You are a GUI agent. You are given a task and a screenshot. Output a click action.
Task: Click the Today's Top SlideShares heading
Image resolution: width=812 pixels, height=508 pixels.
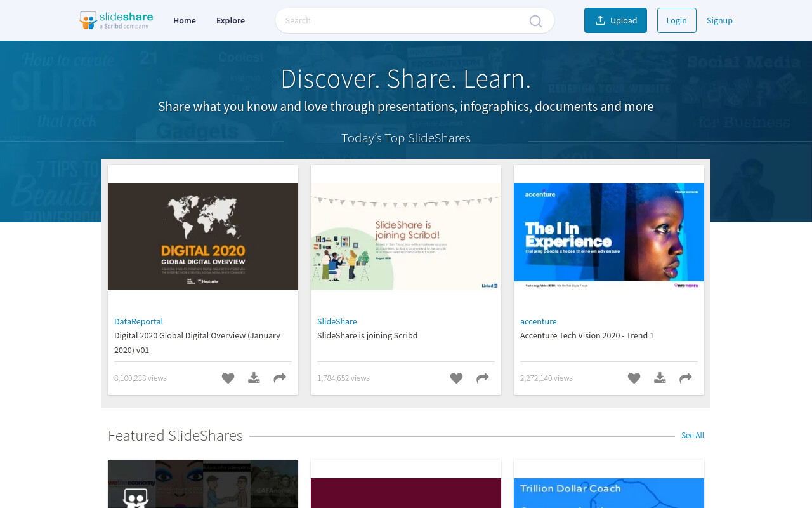coord(406,138)
